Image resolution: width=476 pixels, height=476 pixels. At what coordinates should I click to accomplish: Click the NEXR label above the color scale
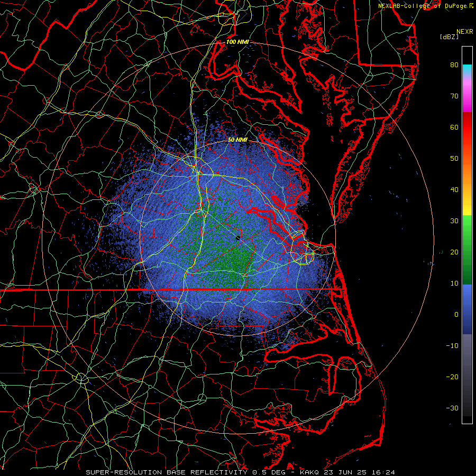point(464,32)
